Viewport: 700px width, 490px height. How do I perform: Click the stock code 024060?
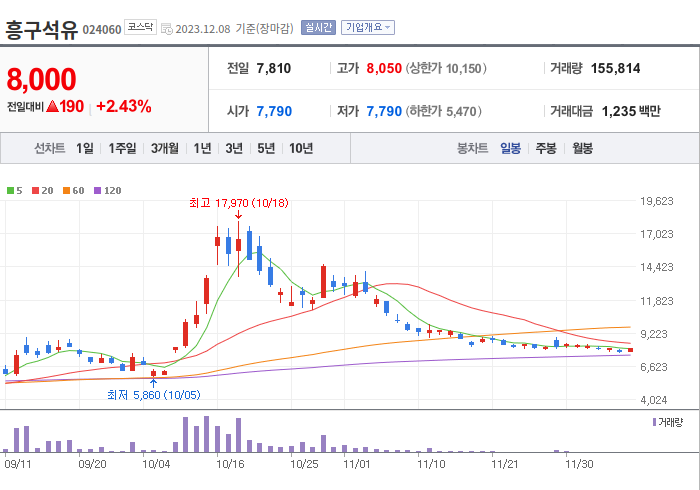pos(102,30)
